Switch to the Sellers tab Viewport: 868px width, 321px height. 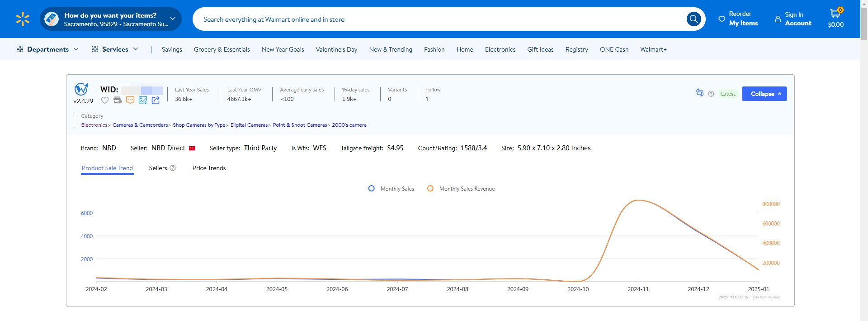[158, 168]
